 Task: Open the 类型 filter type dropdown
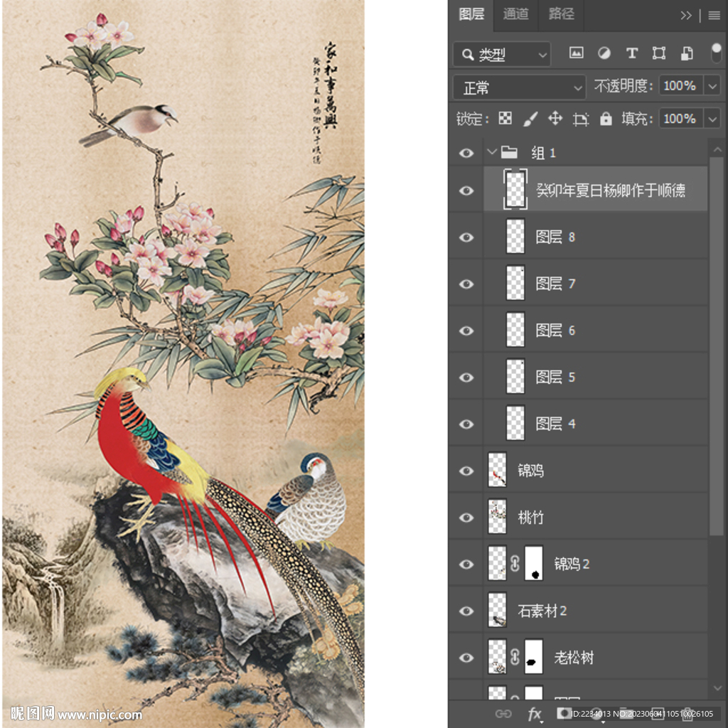pos(502,54)
